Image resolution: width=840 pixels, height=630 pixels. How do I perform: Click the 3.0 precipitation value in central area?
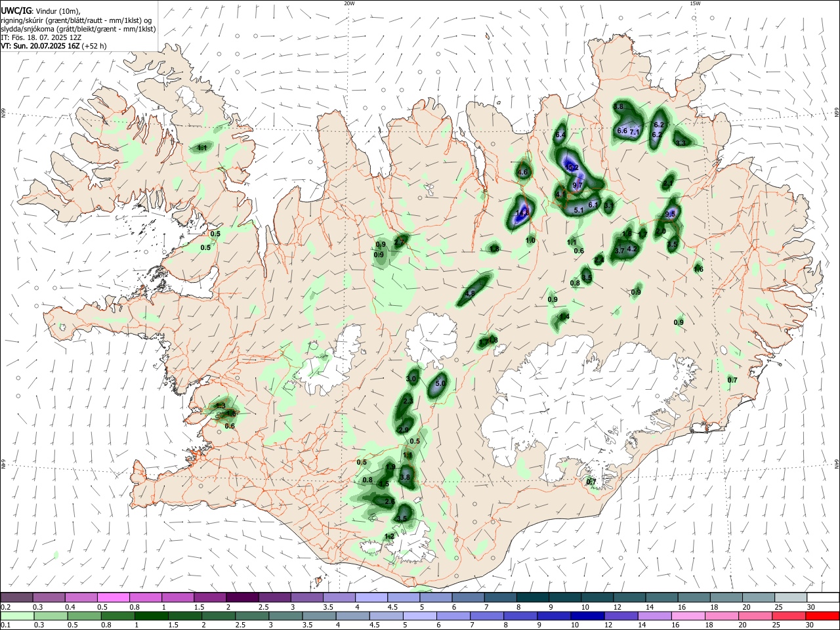point(411,379)
